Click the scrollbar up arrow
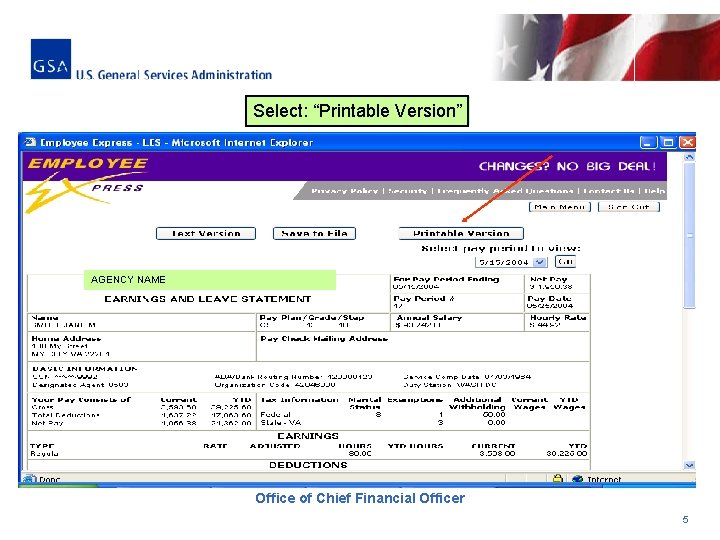The height and width of the screenshot is (540, 720). click(689, 157)
